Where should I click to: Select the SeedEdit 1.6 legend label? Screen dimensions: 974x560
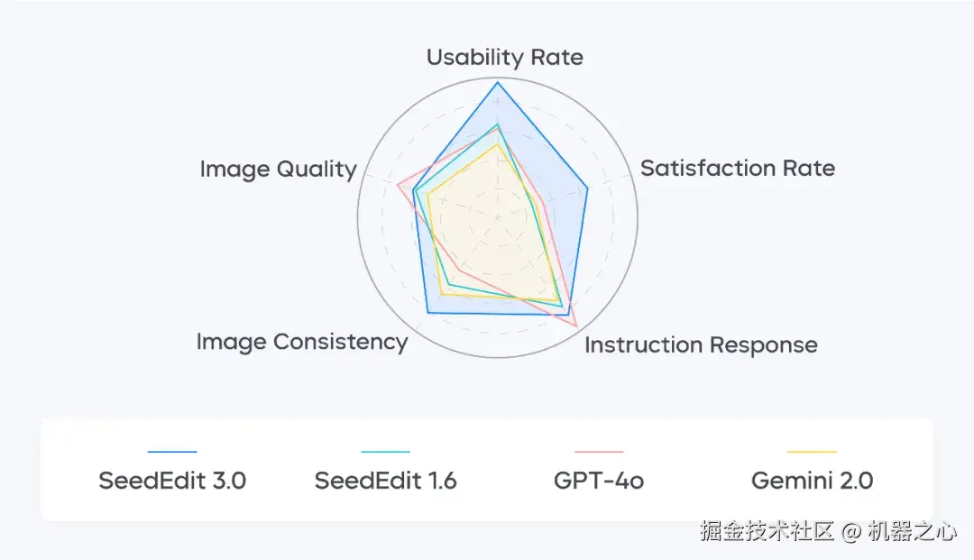tap(385, 481)
